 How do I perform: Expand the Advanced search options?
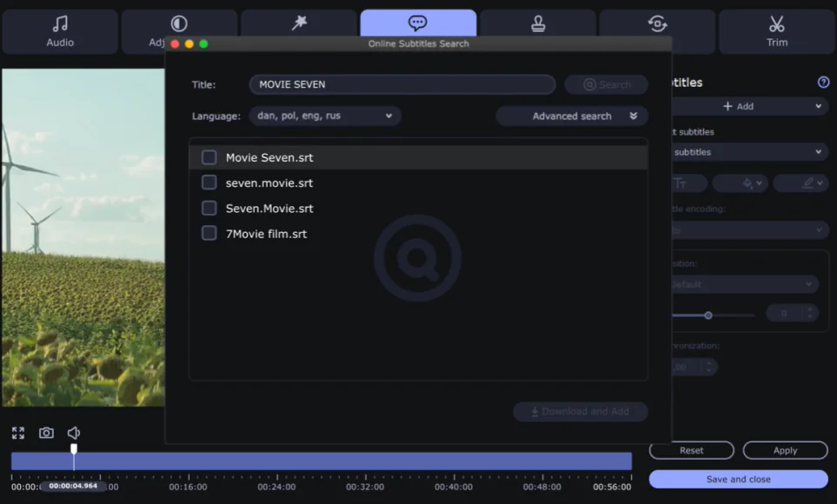tap(572, 116)
